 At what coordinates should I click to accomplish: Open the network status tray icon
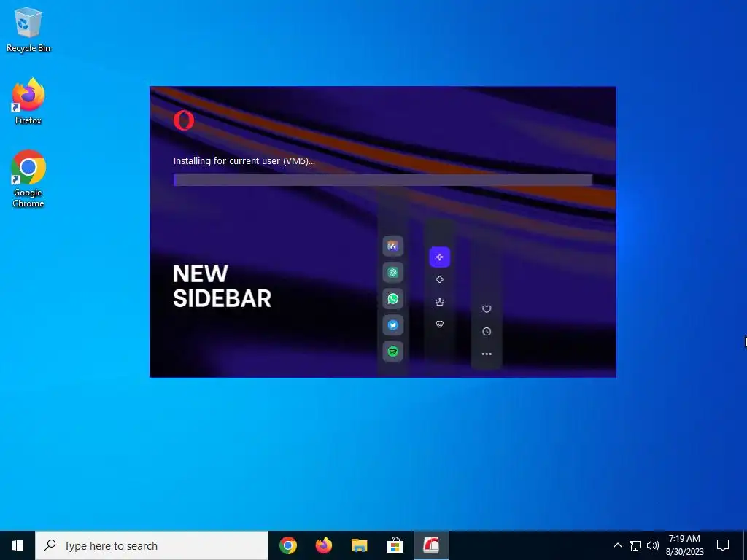point(635,545)
